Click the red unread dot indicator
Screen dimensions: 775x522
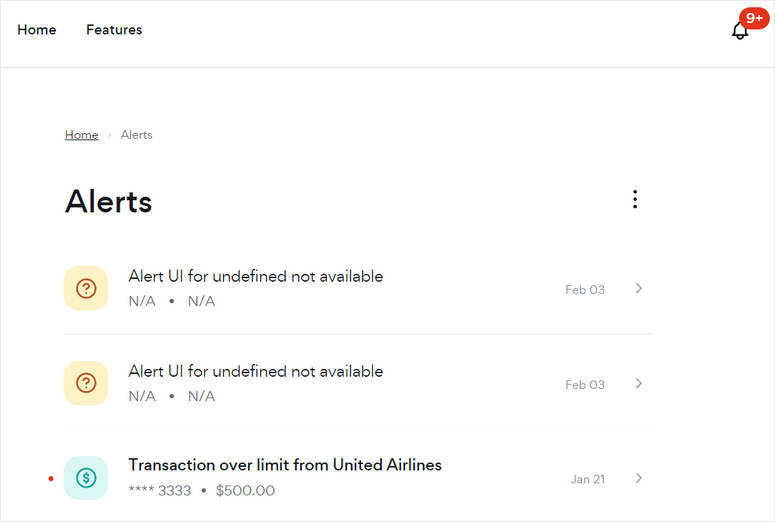[51, 479]
